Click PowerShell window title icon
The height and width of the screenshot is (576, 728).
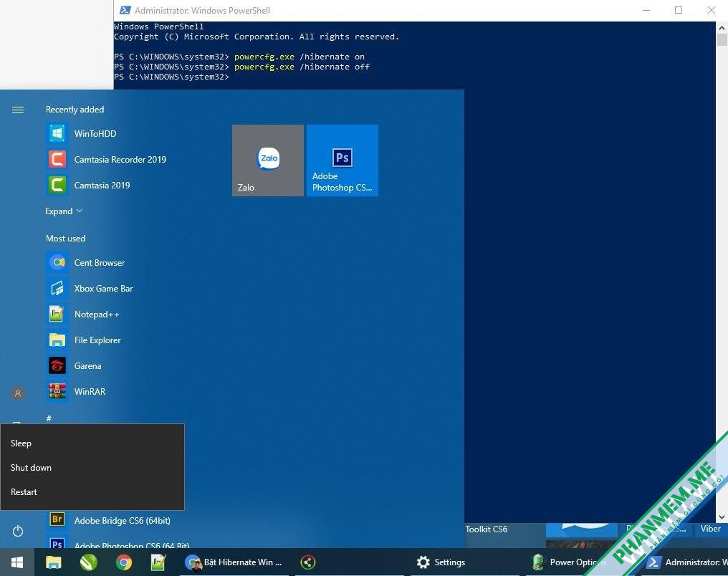[x=125, y=10]
